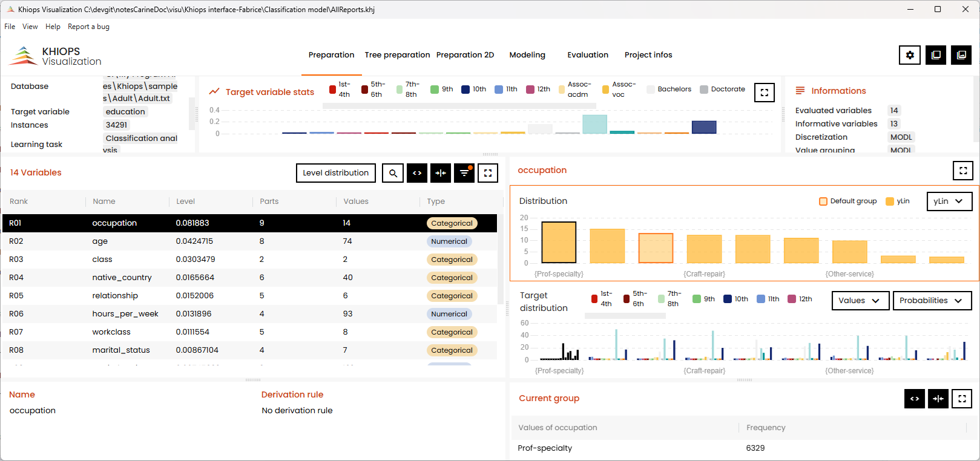Expand the occupation panel fullscreen
Screen dimensions: 980x461
[x=963, y=171]
